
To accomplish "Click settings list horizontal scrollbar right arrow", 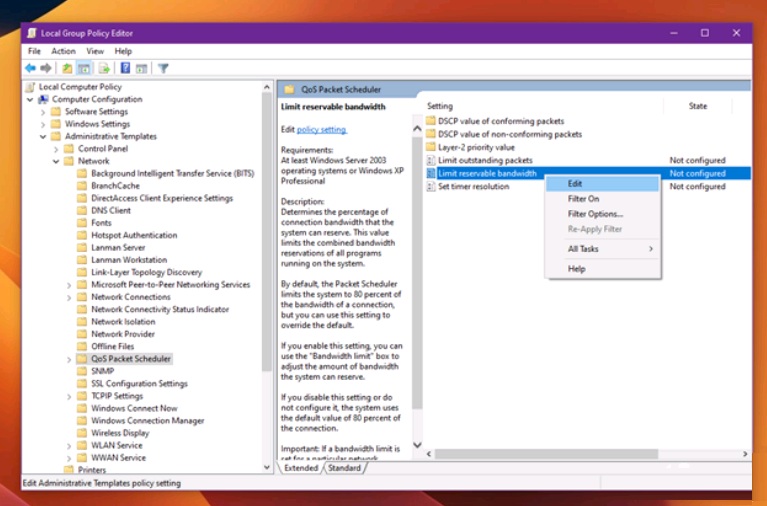I will [745, 454].
